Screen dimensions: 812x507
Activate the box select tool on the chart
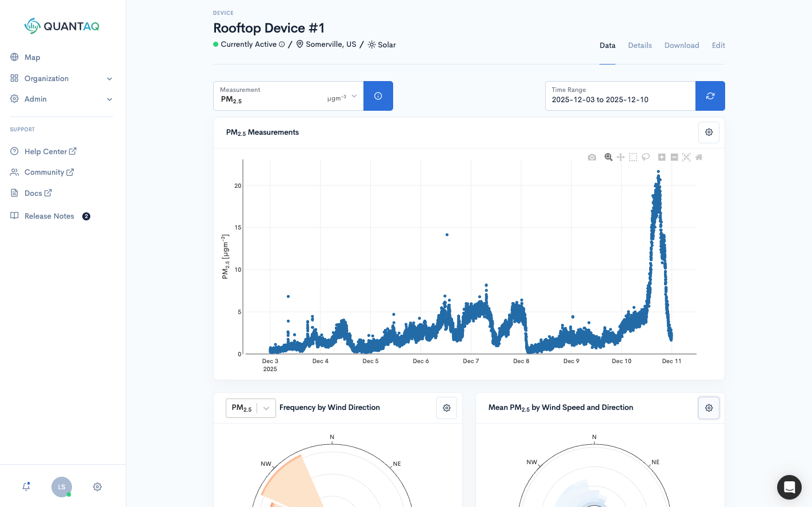coord(633,157)
